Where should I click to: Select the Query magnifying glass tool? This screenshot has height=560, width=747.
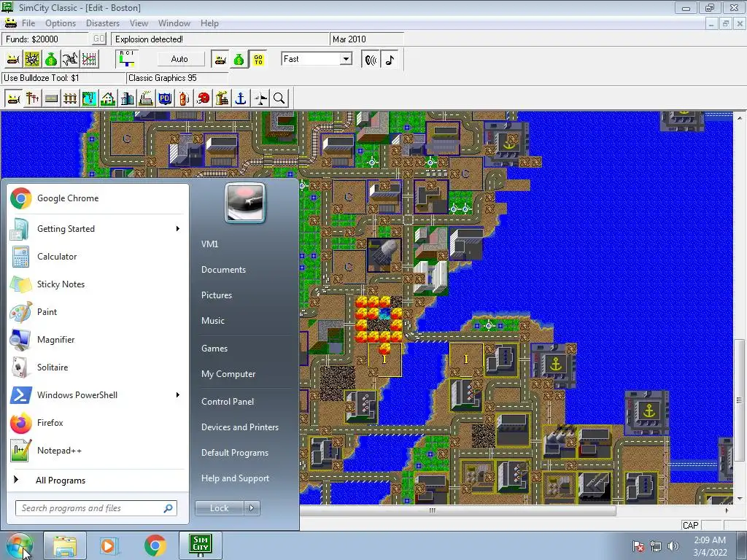279,98
